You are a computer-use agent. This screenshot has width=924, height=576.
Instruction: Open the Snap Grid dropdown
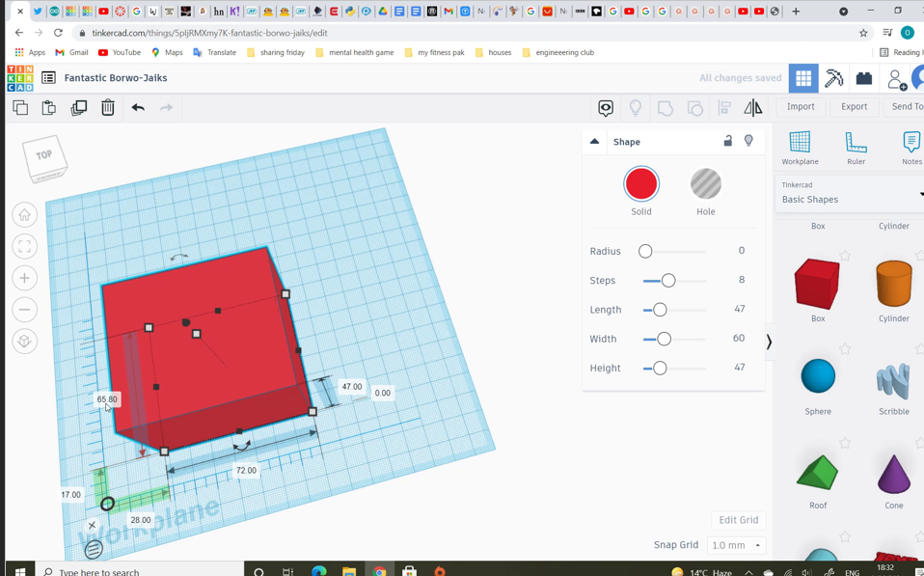[736, 545]
